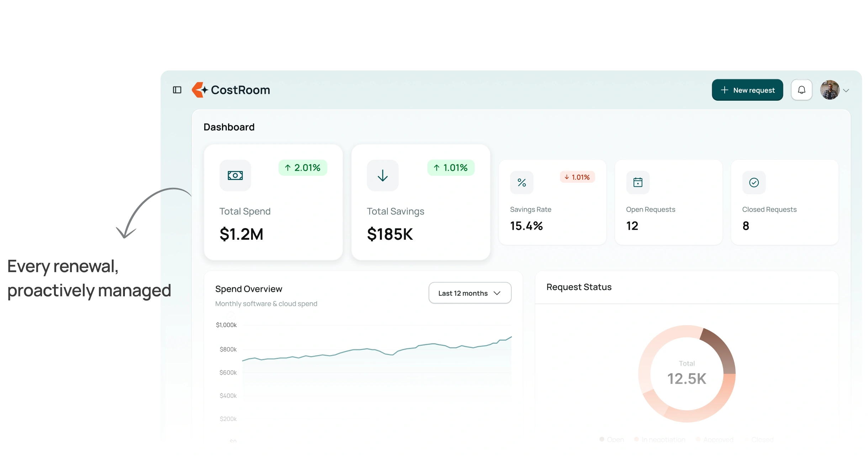Click the Closed Requests checkmark icon
The width and height of the screenshot is (868, 476).
point(754,183)
